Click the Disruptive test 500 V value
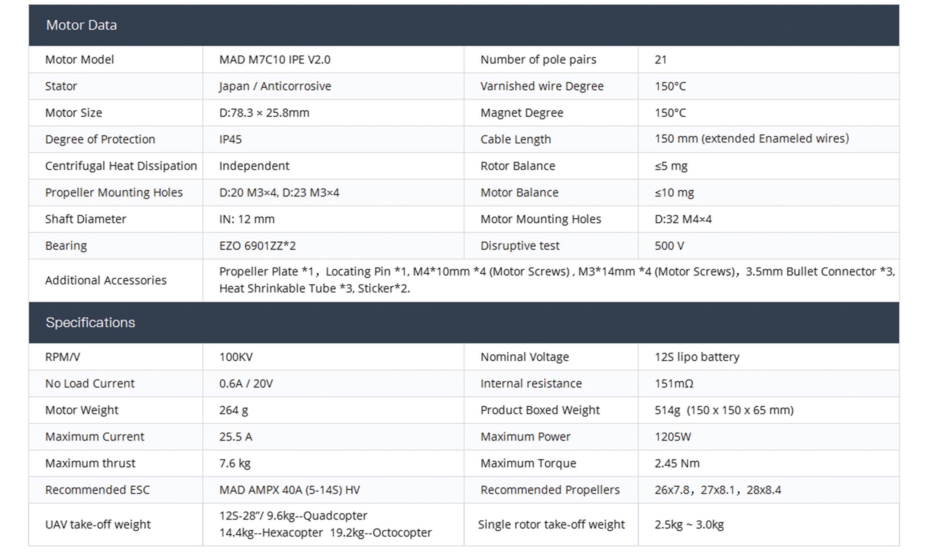Viewport: 929px width, 560px height. point(669,246)
